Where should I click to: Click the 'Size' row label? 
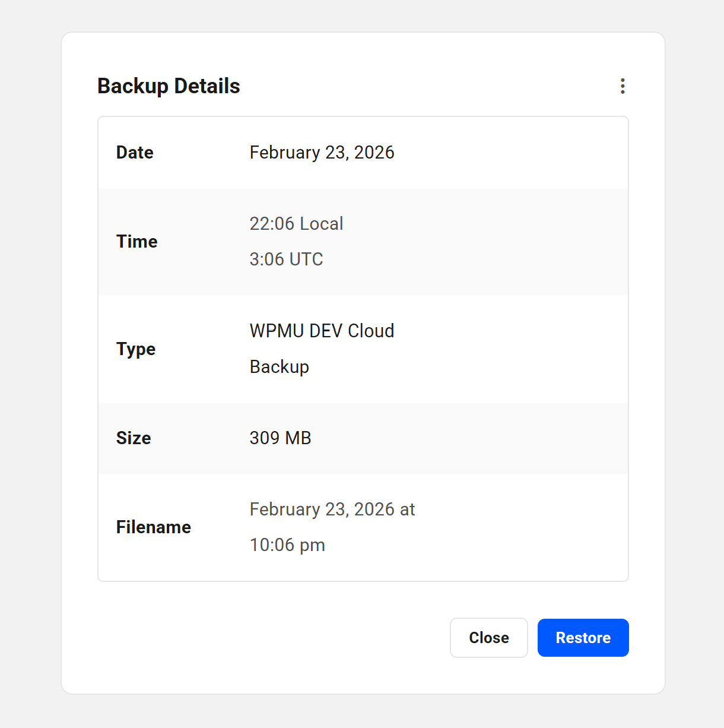point(134,438)
